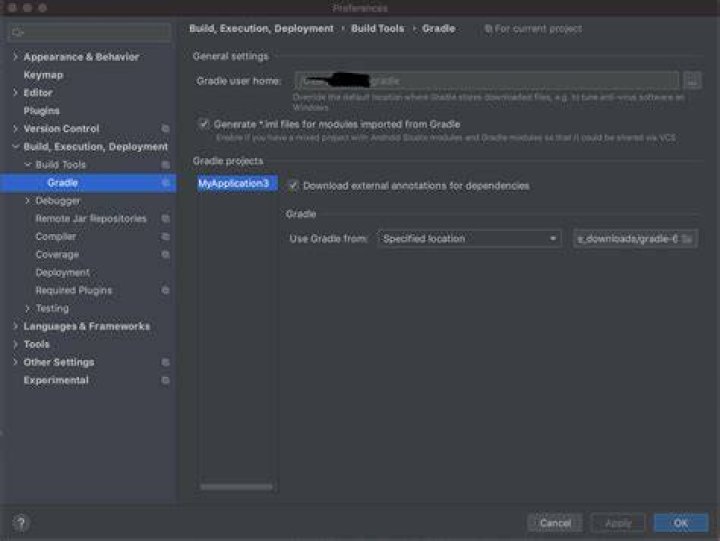
Task: Toggle Generate *.iml files checkbox
Action: click(x=203, y=124)
